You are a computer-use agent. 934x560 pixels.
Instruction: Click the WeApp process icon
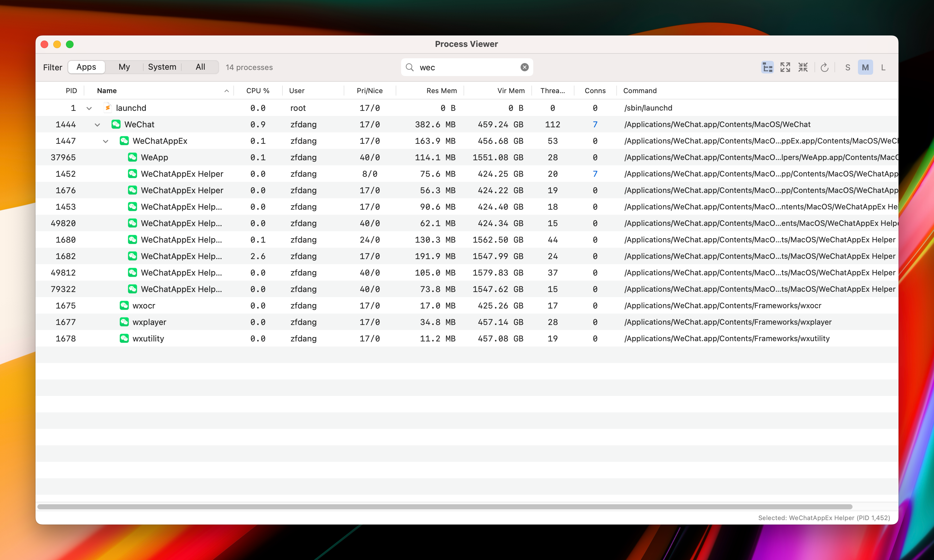tap(132, 157)
